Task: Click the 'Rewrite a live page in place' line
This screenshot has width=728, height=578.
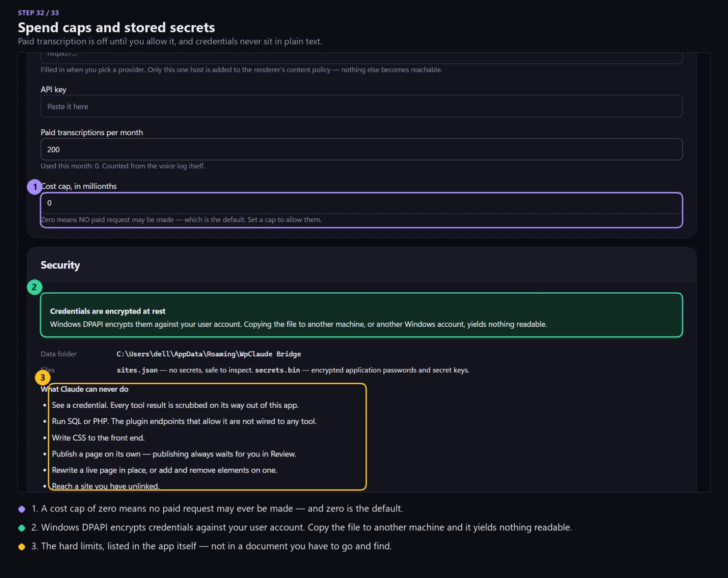Action: pos(164,470)
